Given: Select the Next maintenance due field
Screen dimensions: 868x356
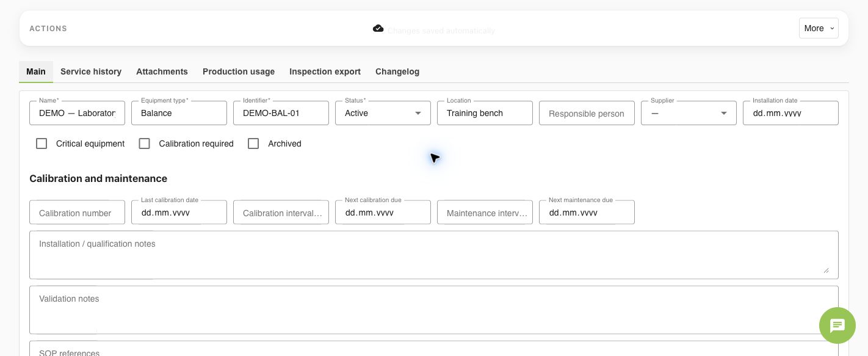Looking at the screenshot, I should point(587,213).
